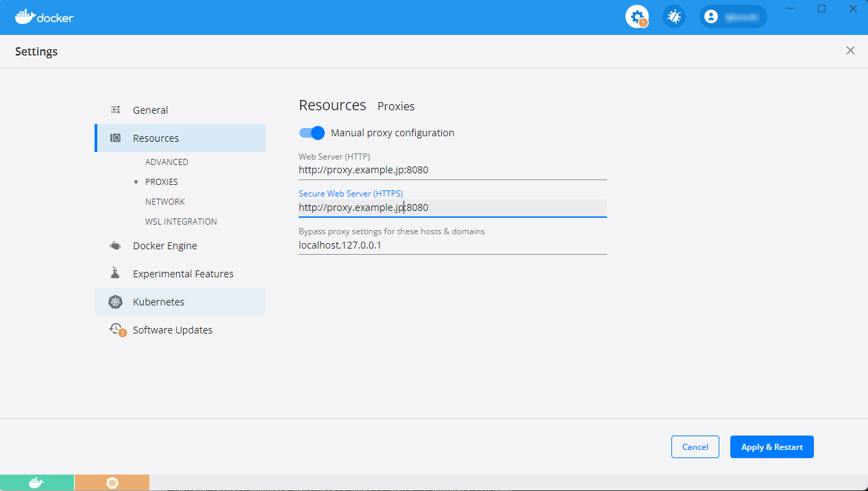Click the Docker whale logo in header

pos(44,17)
